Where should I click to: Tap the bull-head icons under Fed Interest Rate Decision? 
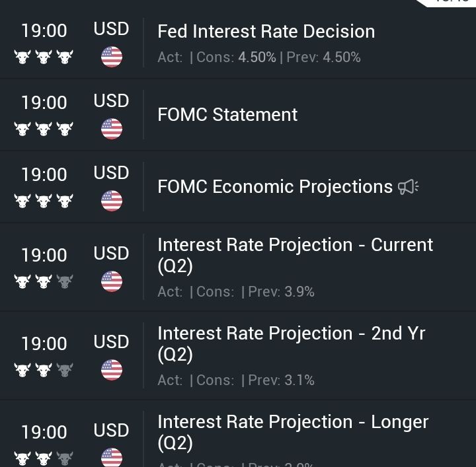(44, 57)
